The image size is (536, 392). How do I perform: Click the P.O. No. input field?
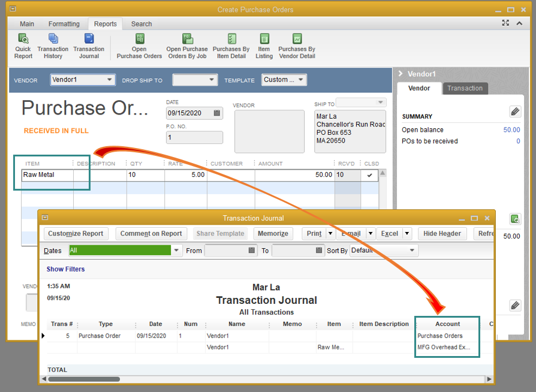(x=194, y=137)
